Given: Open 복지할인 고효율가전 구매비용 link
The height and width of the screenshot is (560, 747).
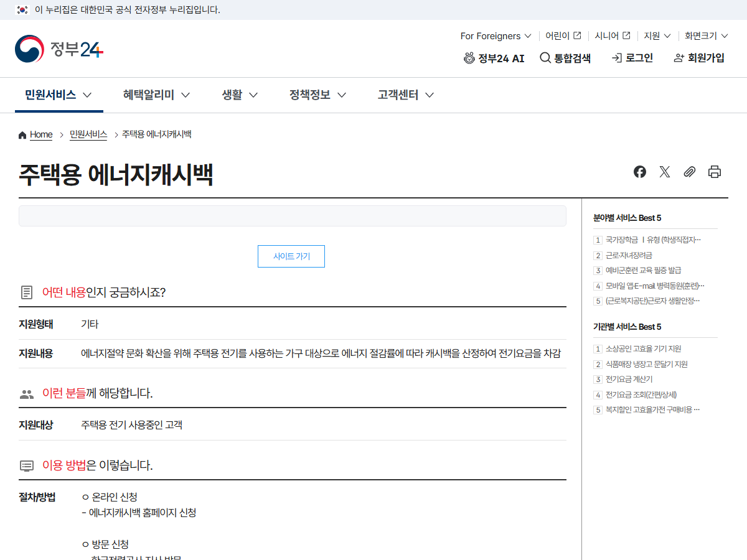Looking at the screenshot, I should click(x=653, y=409).
